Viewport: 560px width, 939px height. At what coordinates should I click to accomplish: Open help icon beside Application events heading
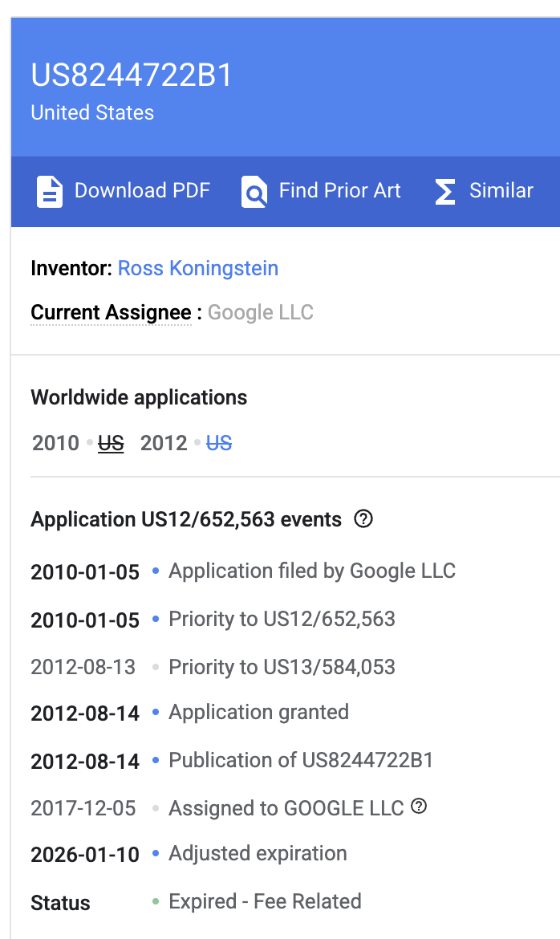363,518
